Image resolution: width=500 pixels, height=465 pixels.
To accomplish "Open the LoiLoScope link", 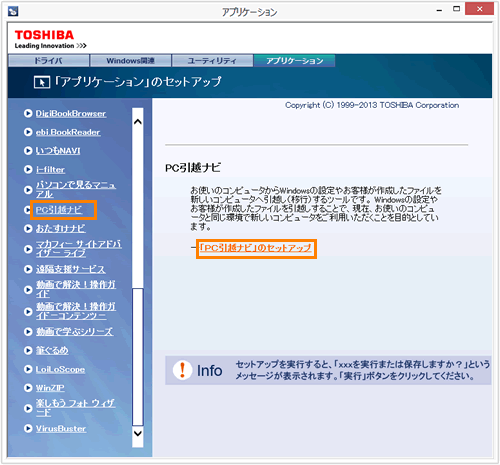I will (x=60, y=369).
